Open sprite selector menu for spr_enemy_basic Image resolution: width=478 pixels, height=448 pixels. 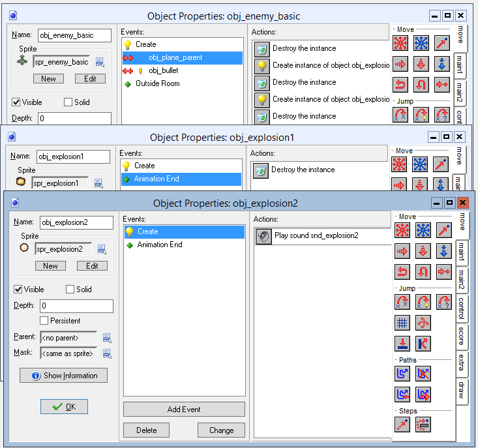tap(100, 62)
